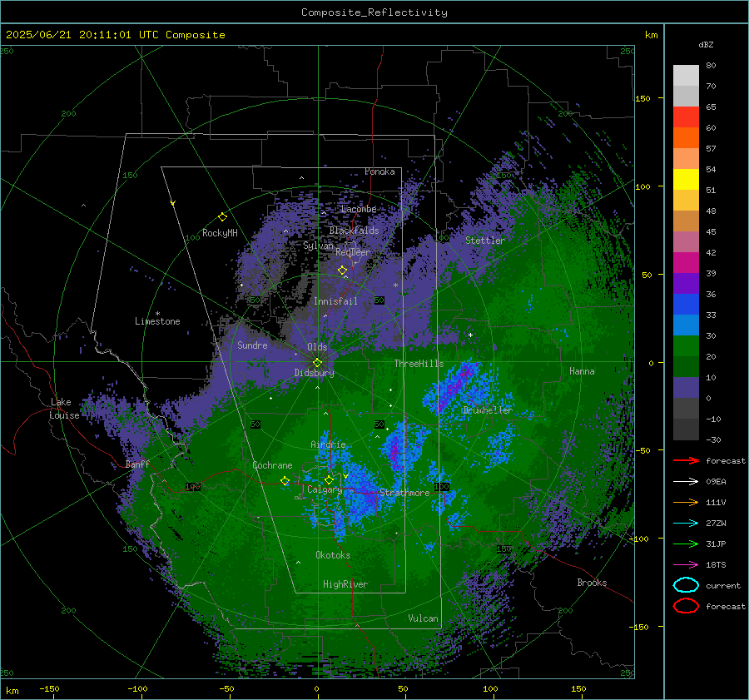Select yellow diamond marker below RedDeer
This screenshot has height=700, width=749.
point(342,271)
